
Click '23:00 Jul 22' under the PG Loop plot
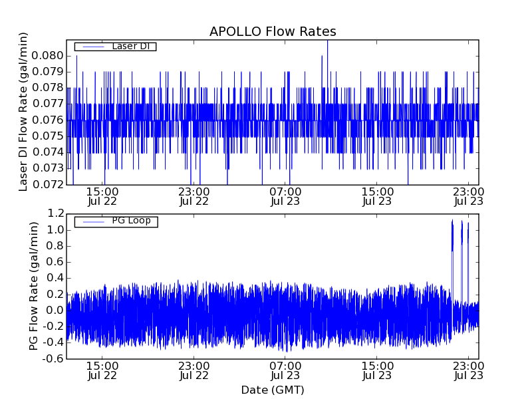click(194, 371)
